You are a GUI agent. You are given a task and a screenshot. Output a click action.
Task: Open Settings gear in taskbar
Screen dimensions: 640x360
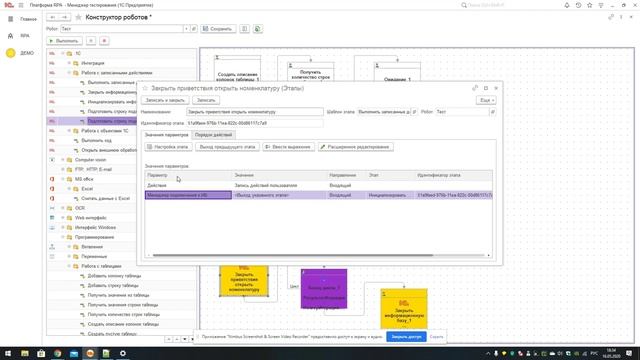(123, 353)
